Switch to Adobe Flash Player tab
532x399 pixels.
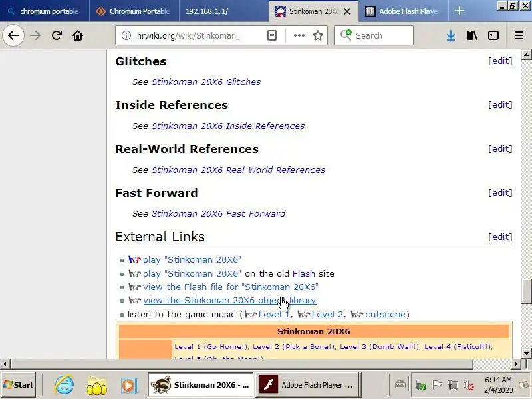(403, 11)
